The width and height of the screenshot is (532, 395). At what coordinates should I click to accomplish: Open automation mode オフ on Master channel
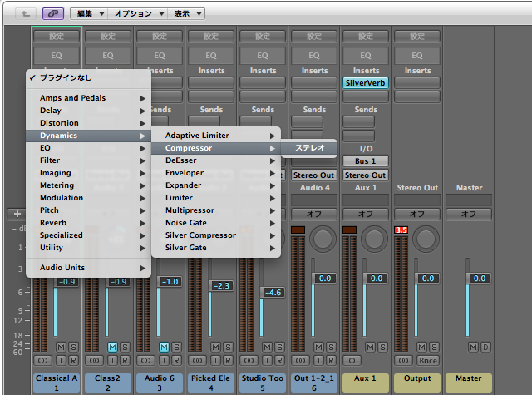pos(469,214)
